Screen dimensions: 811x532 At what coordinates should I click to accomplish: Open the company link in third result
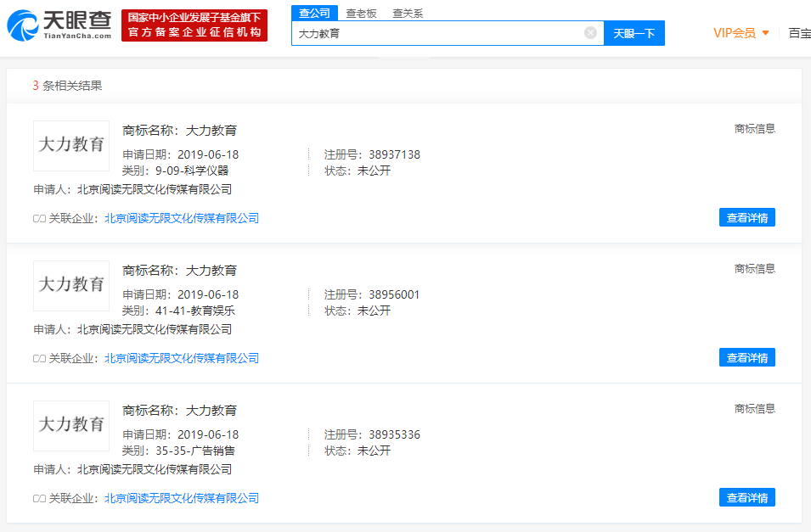[182, 498]
